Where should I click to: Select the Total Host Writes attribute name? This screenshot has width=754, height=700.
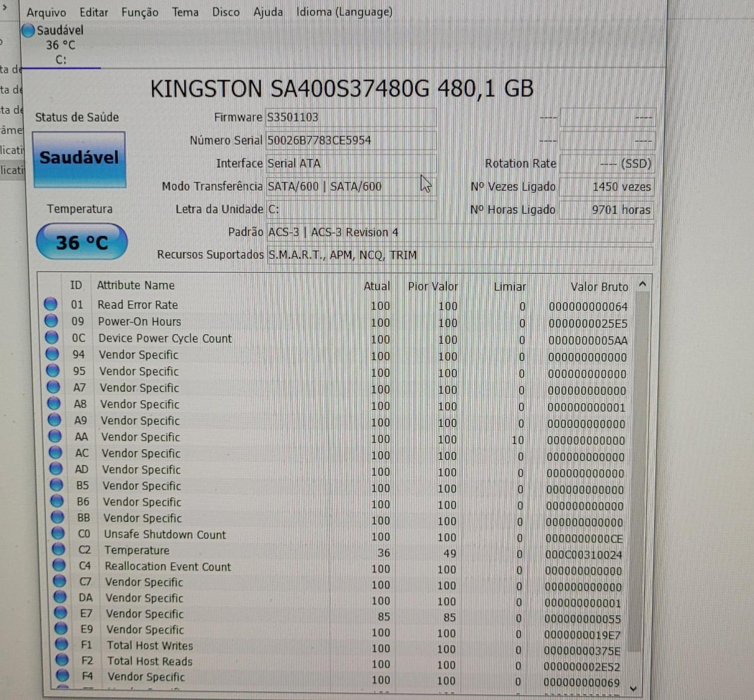150,645
